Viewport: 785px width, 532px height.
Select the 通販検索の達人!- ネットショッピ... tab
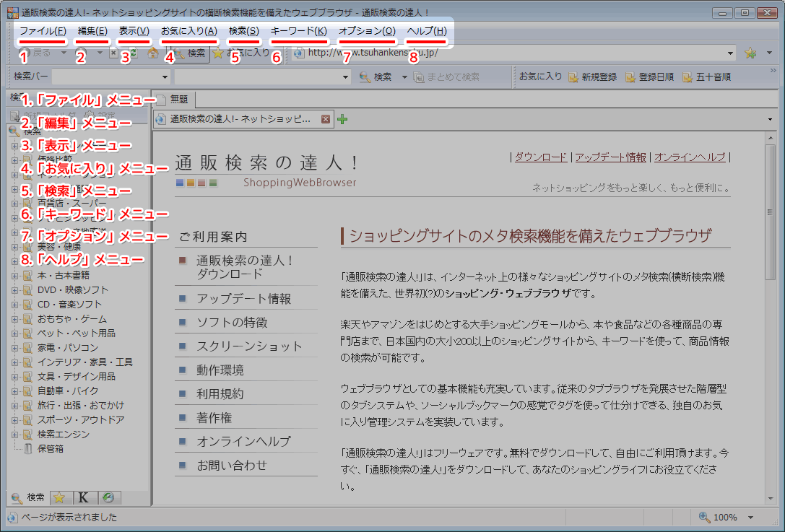(244, 119)
